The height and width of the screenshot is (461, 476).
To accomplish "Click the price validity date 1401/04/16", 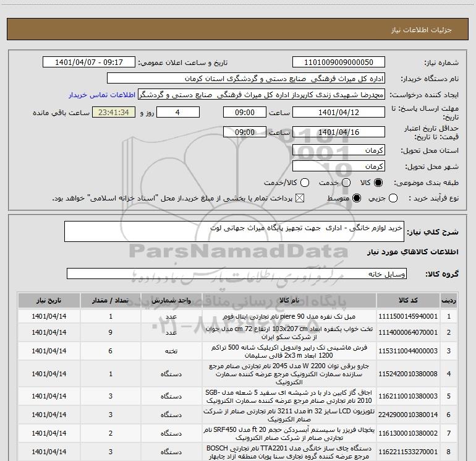I will tap(339, 132).
